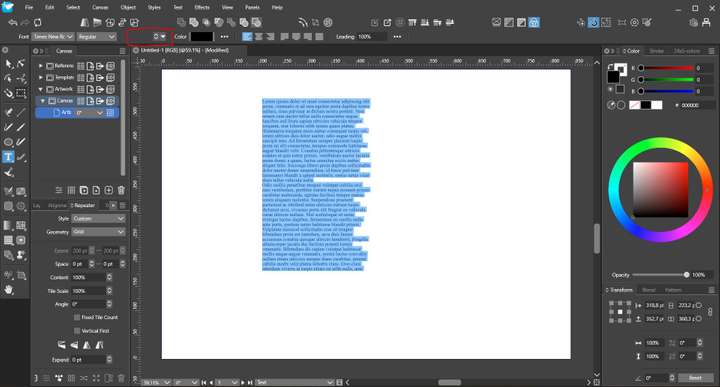Click the canvas vertical scrollbar thumb
This screenshot has width=720, height=387.
(596, 239)
